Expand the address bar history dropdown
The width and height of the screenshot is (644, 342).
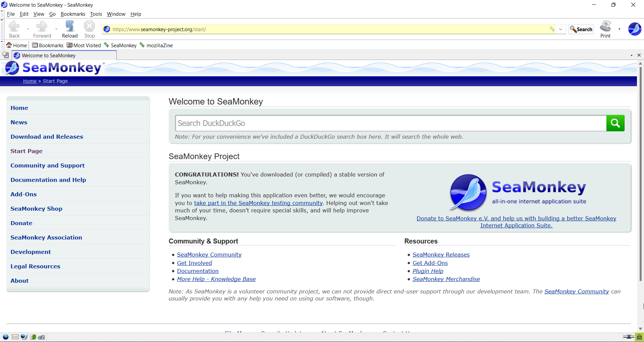click(x=560, y=29)
